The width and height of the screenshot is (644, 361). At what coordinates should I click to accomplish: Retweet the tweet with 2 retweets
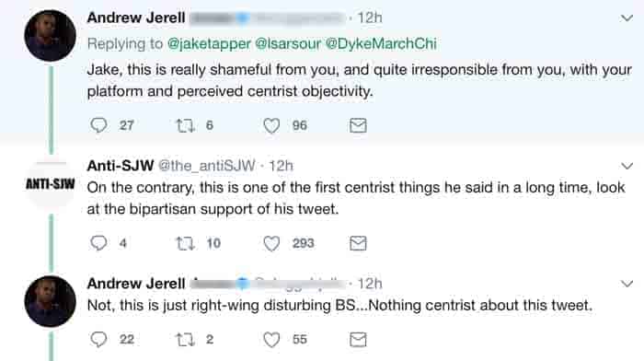pos(185,340)
